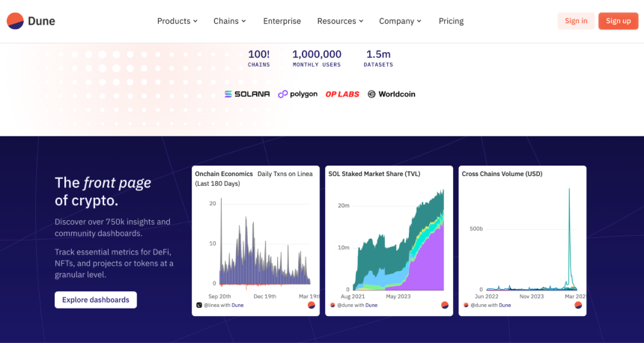Follow the Dune link under Cross Chains Volume
The image size is (644, 343).
pyautogui.click(x=505, y=306)
